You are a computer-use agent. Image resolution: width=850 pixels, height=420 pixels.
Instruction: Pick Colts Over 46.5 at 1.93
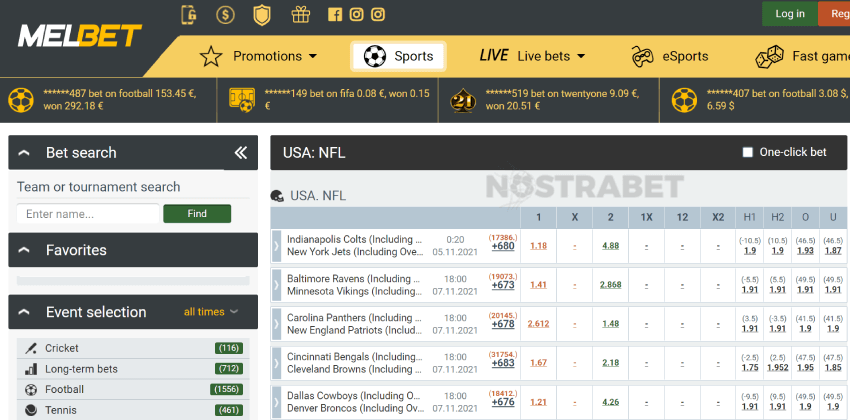(x=806, y=251)
